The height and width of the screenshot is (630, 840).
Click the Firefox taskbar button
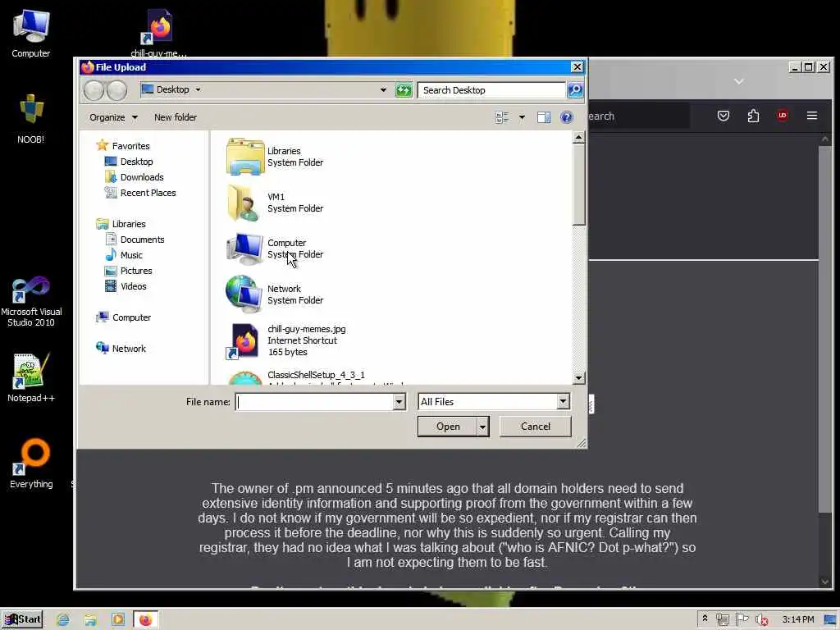[145, 620]
